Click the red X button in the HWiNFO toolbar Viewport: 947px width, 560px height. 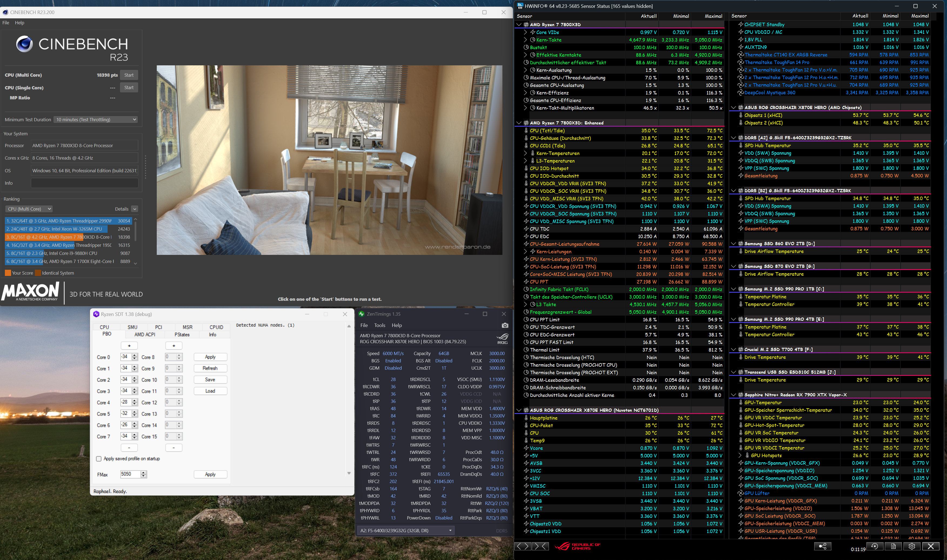point(931,546)
